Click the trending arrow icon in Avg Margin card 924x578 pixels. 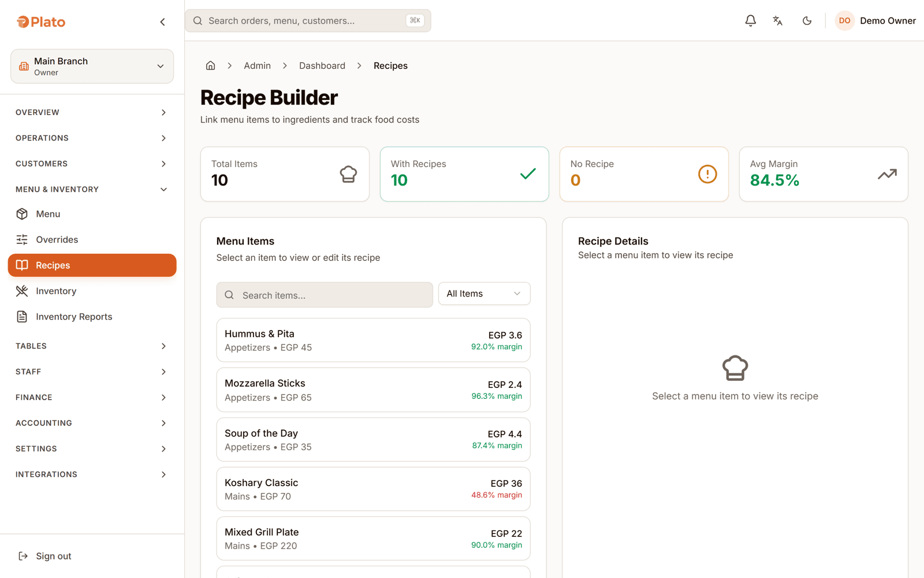pyautogui.click(x=887, y=174)
